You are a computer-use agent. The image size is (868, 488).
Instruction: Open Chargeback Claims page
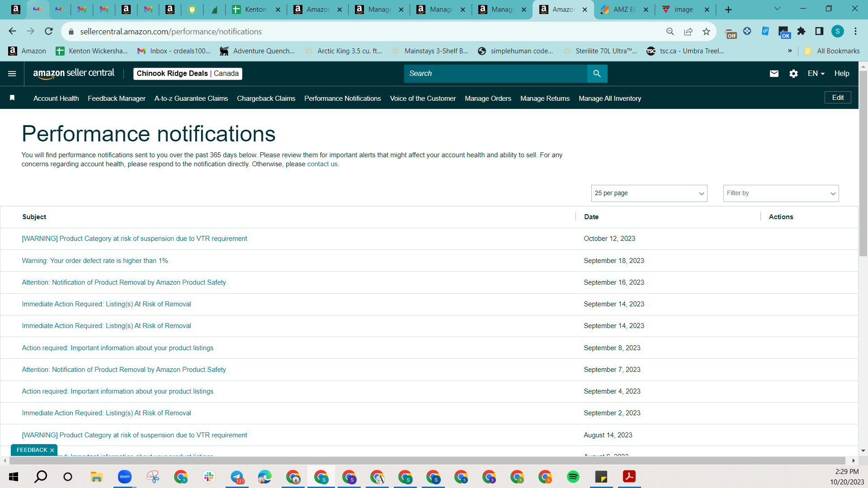(x=266, y=99)
